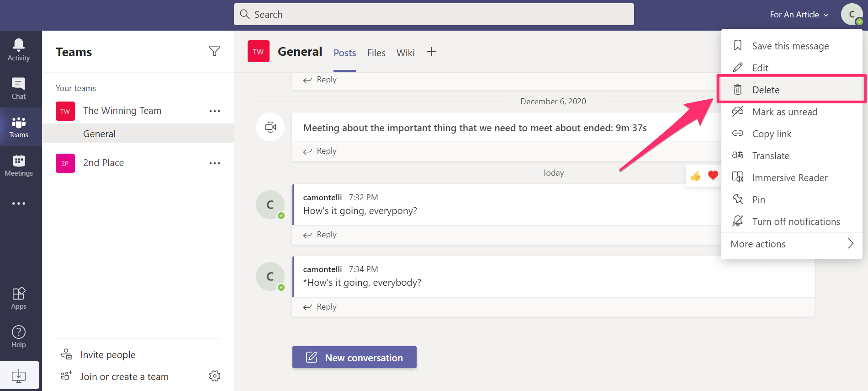Click camontelli avatar on 7:32 PM message
Screen dimensions: 868x391
[270, 204]
